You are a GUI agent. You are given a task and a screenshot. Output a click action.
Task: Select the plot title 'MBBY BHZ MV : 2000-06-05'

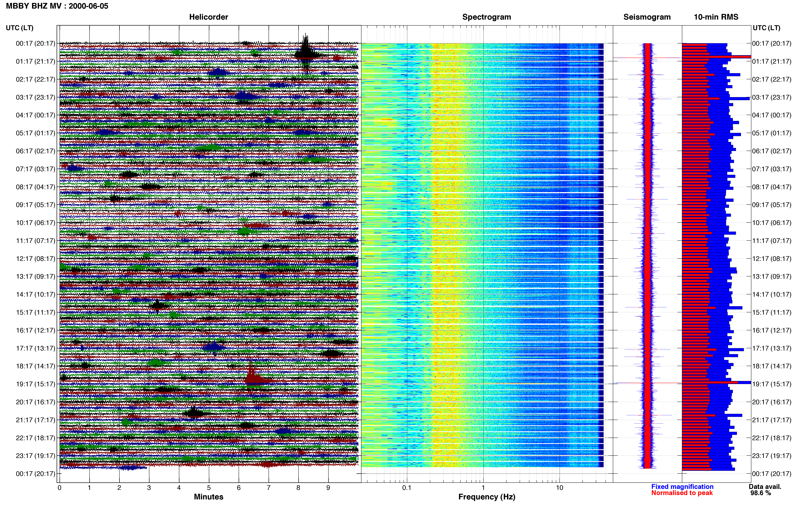click(x=57, y=6)
